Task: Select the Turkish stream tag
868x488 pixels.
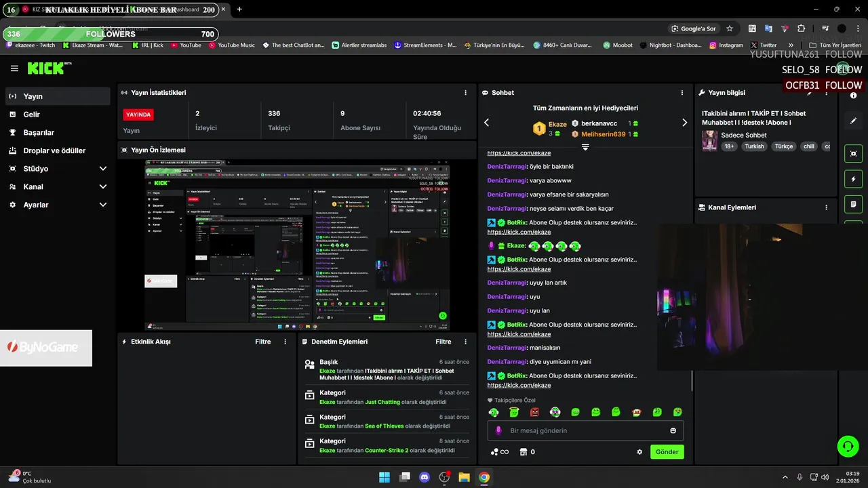Action: tap(754, 146)
